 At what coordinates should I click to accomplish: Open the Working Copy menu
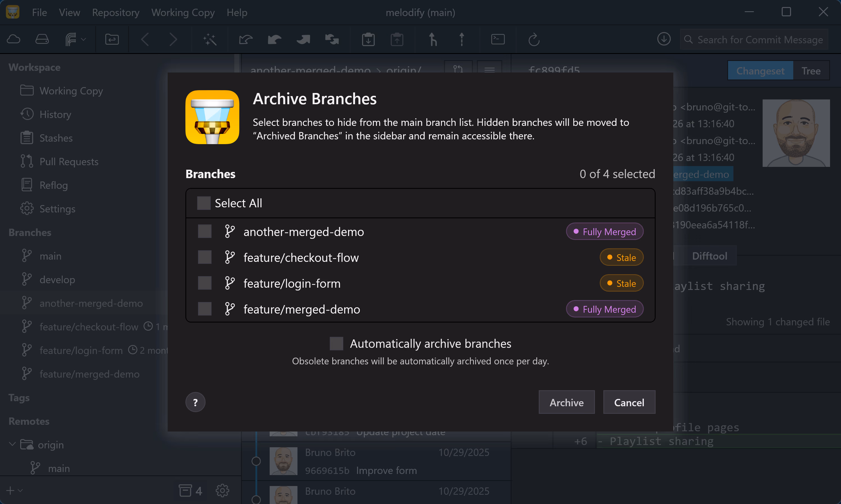click(183, 12)
